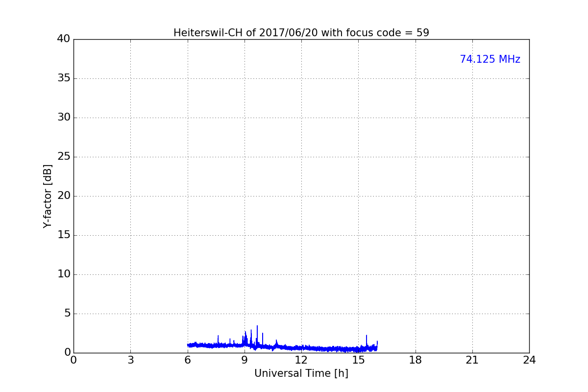Click x-axis tick label 21
Screen dimensions: 588x392
click(472, 360)
